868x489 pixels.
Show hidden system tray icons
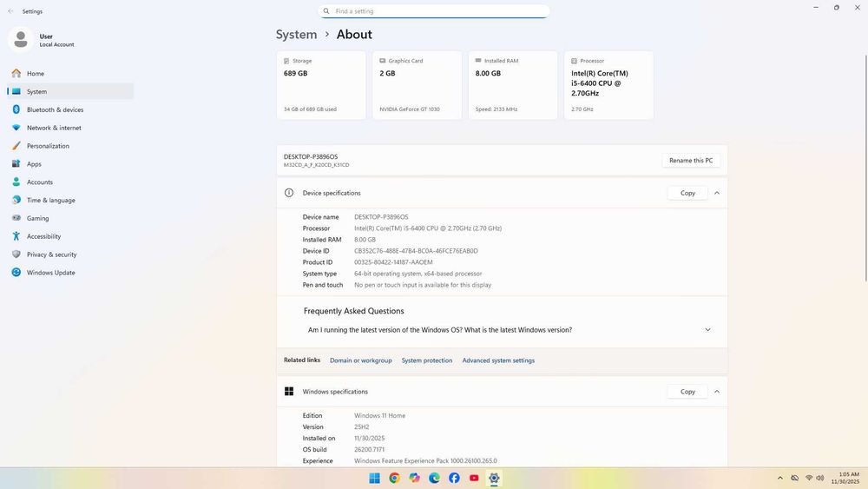(x=780, y=478)
